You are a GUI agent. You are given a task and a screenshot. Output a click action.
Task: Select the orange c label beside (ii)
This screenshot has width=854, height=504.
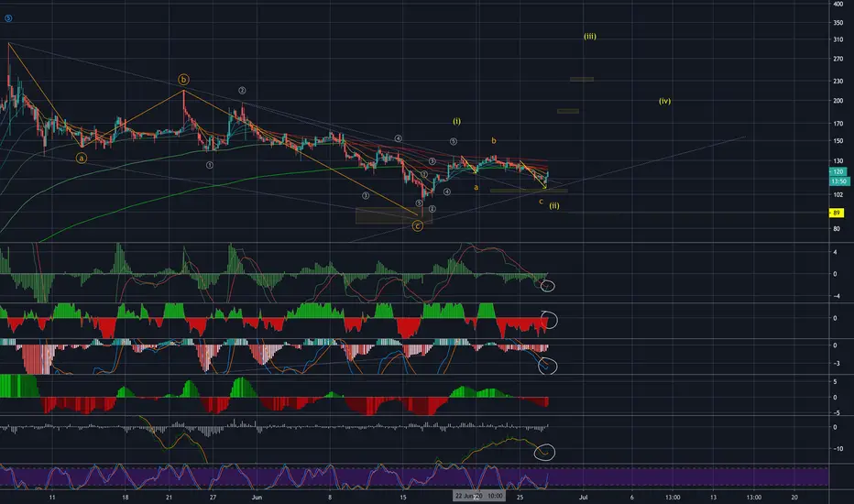tap(541, 202)
